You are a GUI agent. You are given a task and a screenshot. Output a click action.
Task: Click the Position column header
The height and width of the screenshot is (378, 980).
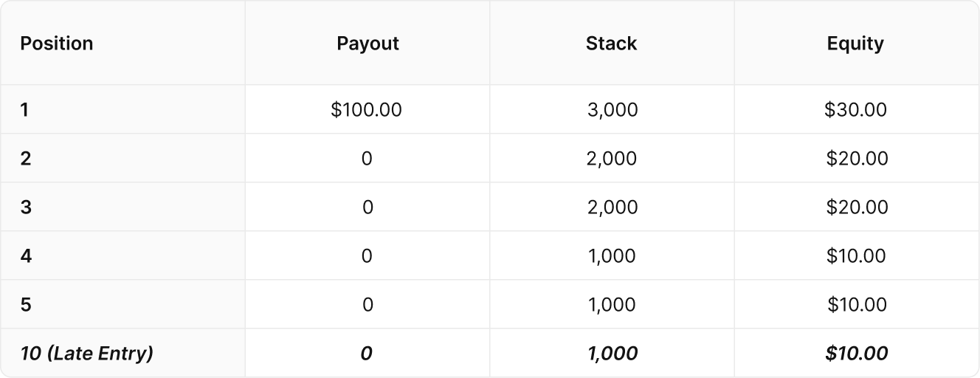(x=57, y=44)
